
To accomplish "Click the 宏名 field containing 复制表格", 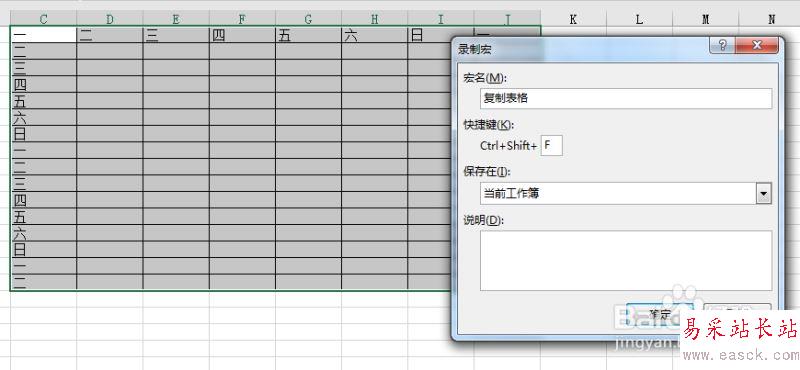I will [626, 98].
